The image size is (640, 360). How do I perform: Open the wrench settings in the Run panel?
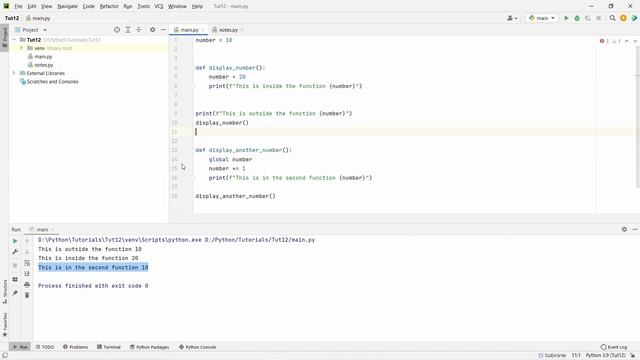click(15, 251)
